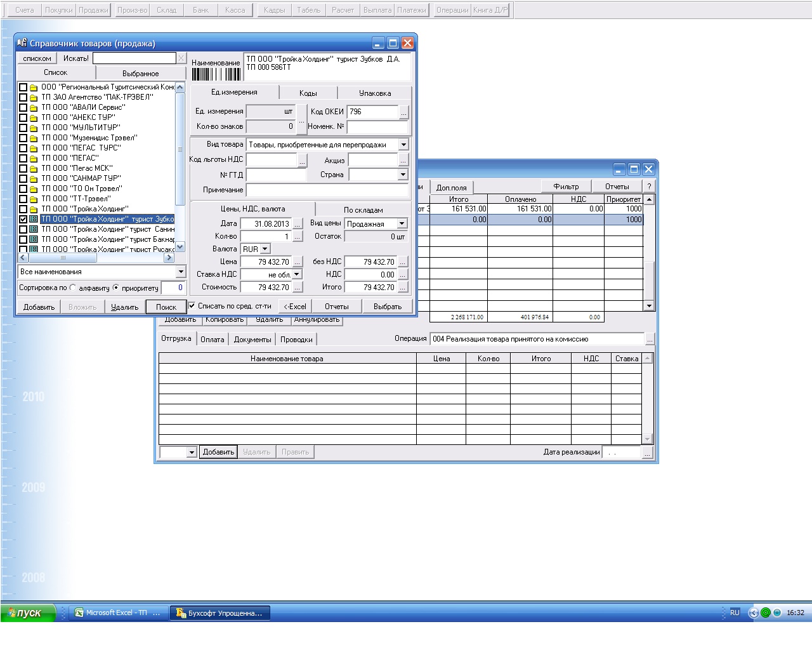Viewport: 812px width, 650px height.
Task: Click the barcode icon beside Наименование
Action: coord(216,74)
